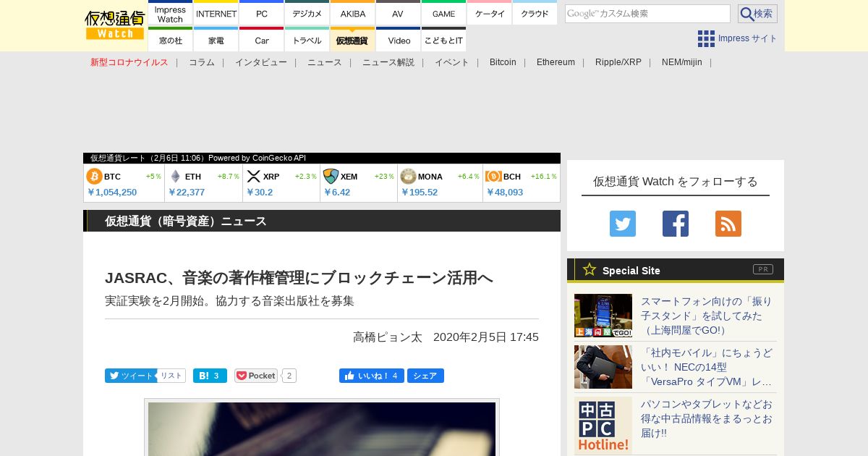This screenshot has width=868, height=456.
Task: Open the Impress サイト grid icon
Action: pos(706,38)
